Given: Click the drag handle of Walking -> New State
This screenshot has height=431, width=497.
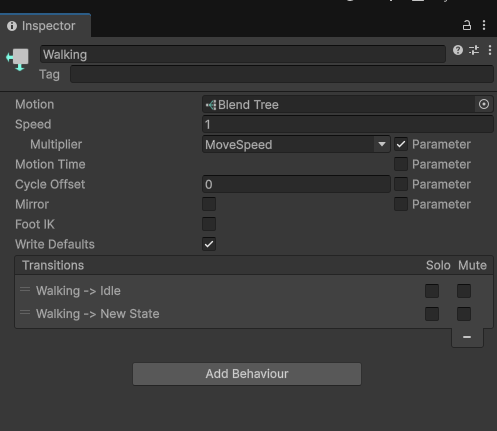Looking at the screenshot, I should coord(25,312).
